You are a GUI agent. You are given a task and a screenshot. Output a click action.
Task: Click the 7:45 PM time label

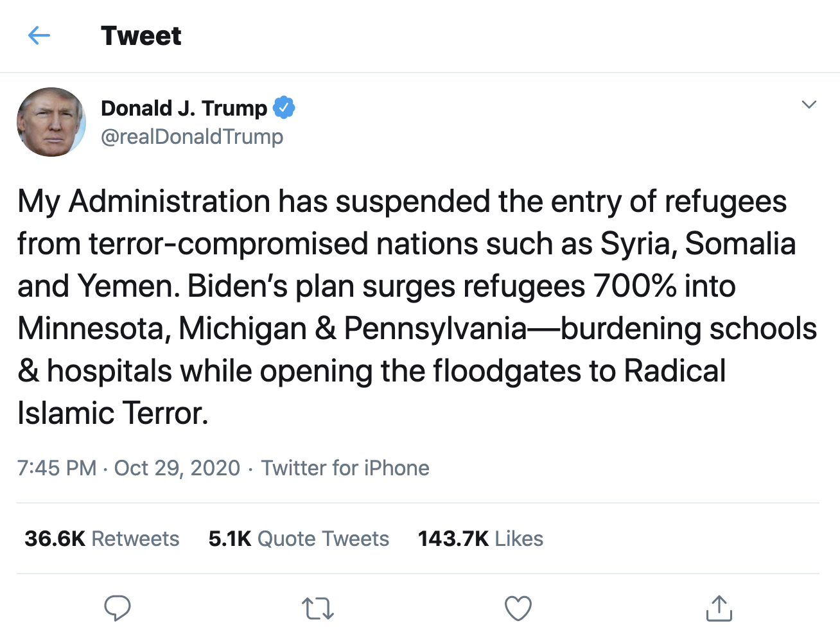click(x=57, y=468)
